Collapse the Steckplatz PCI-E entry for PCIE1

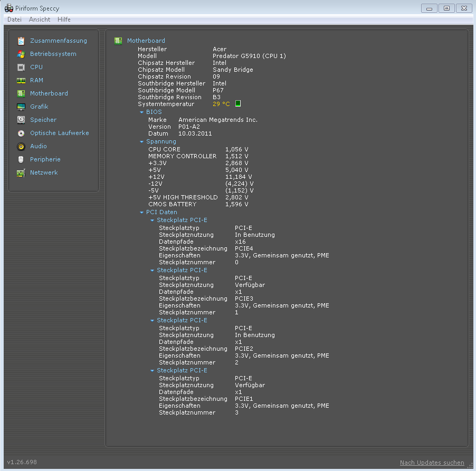152,371
